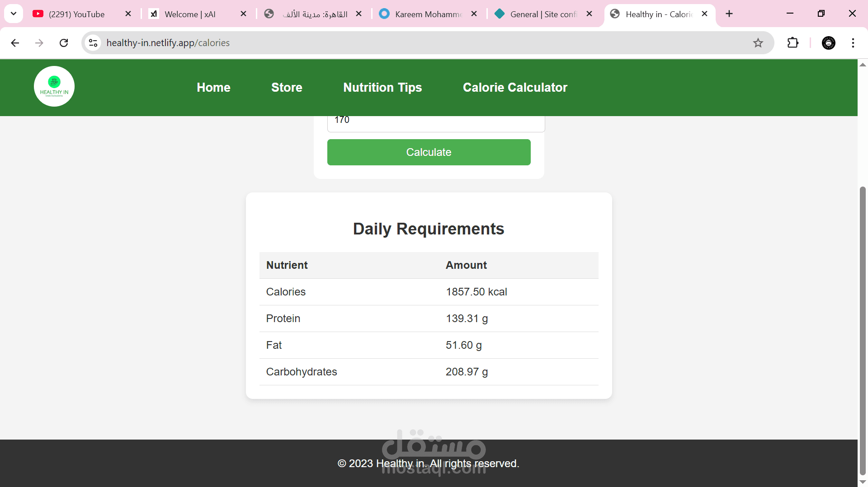The image size is (868, 487).
Task: Click the Nutrient column header
Action: [287, 265]
